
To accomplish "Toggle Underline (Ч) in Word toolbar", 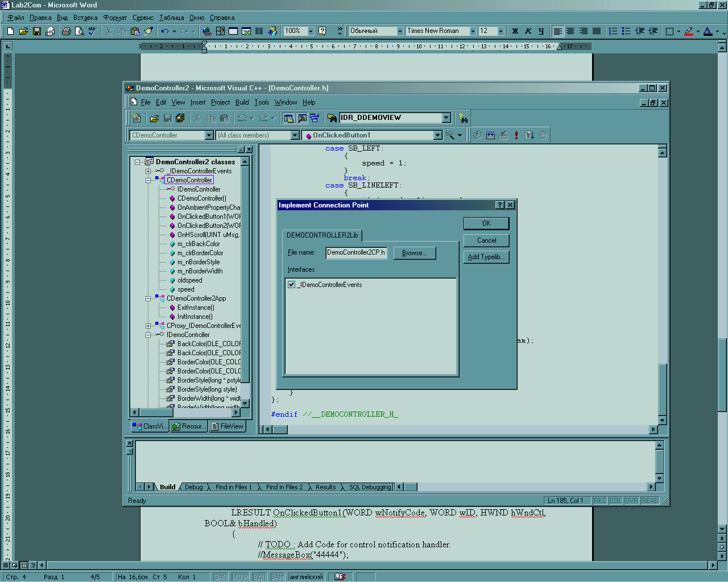I will [541, 31].
